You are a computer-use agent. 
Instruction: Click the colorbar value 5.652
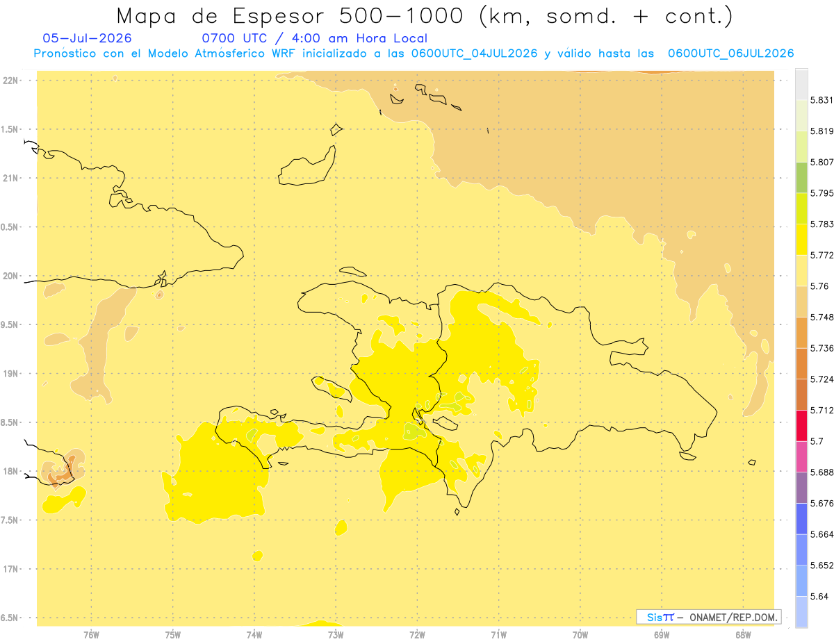click(x=821, y=565)
